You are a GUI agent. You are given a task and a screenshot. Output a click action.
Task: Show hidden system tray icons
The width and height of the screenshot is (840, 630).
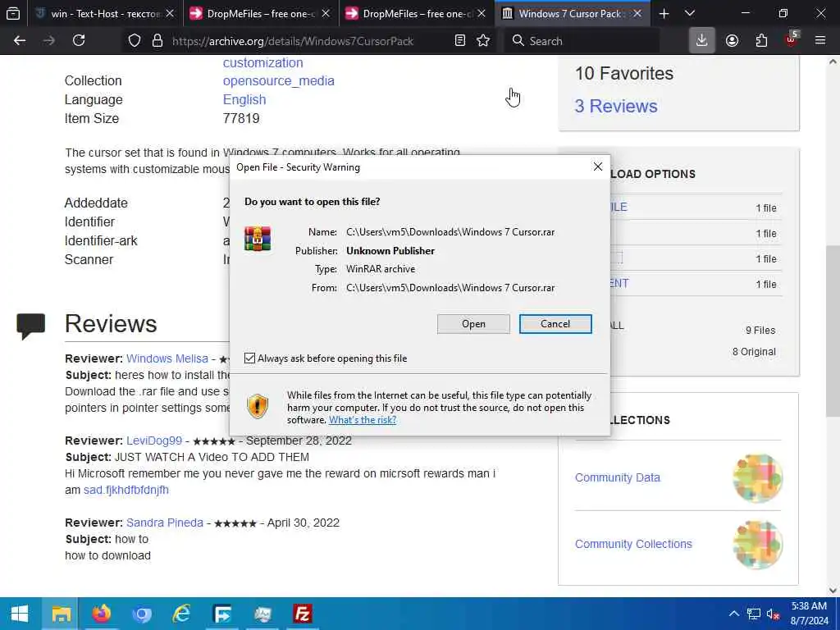pyautogui.click(x=734, y=614)
